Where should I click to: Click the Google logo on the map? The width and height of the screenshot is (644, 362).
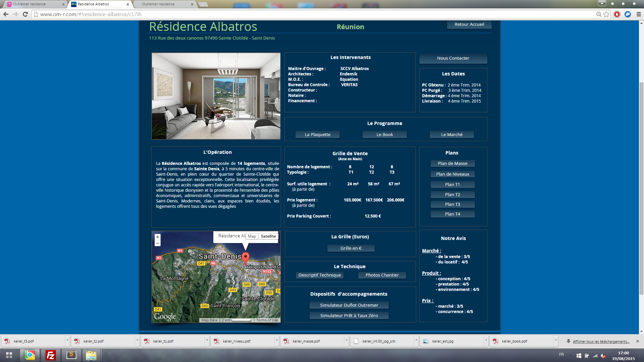pos(165,316)
